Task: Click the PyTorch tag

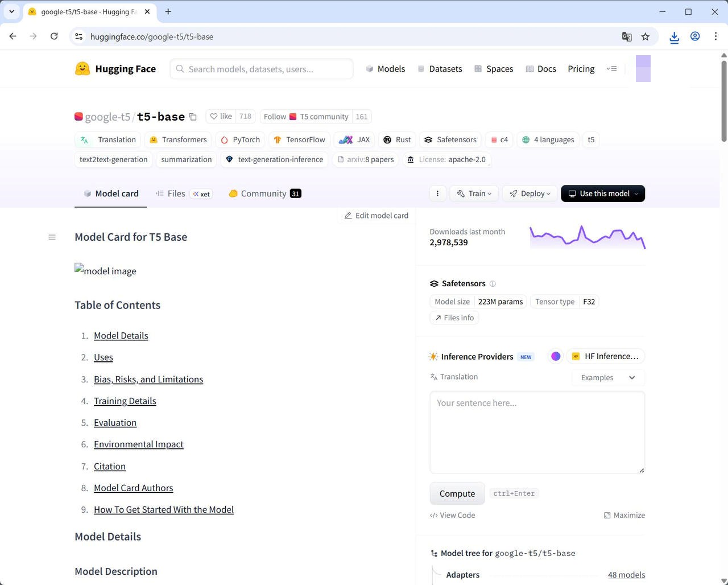Action: tap(240, 139)
